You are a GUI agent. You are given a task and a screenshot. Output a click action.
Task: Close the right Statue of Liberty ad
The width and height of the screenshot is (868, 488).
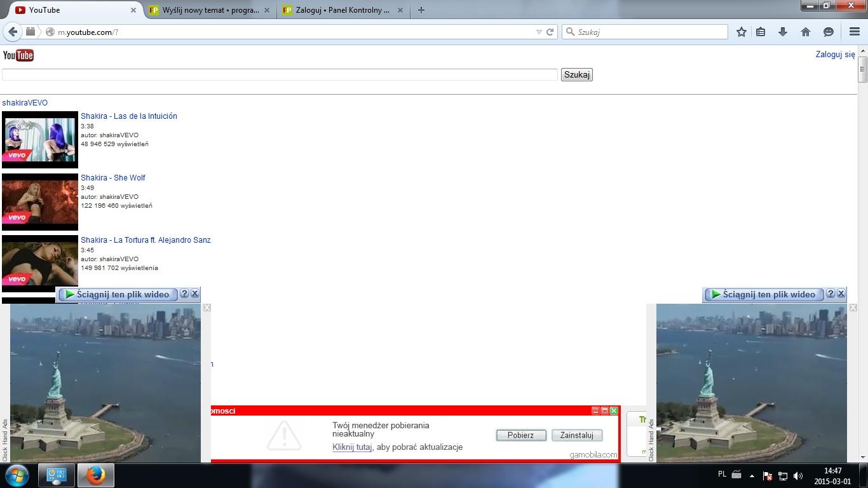[853, 308]
